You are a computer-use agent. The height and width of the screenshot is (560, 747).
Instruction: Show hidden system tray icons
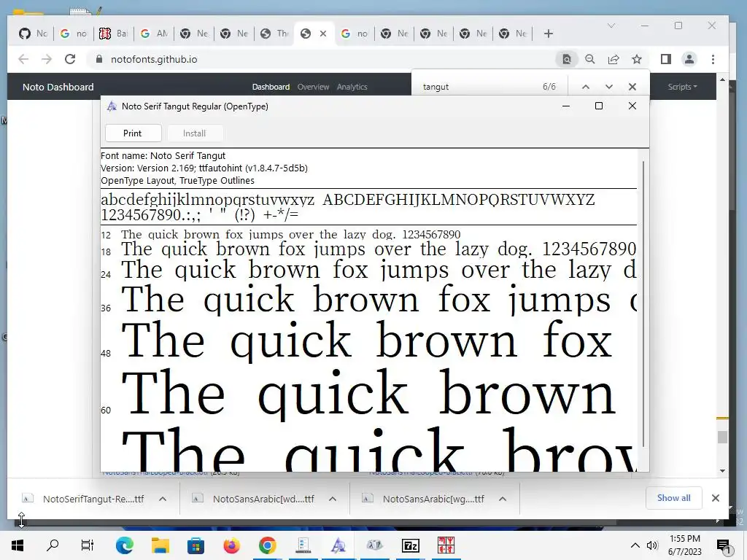635,545
